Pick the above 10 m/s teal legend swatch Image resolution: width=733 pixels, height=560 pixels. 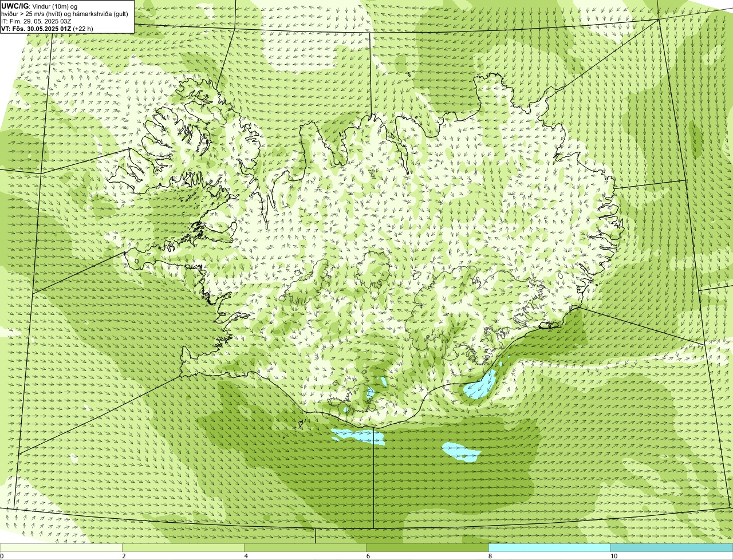pos(672,548)
